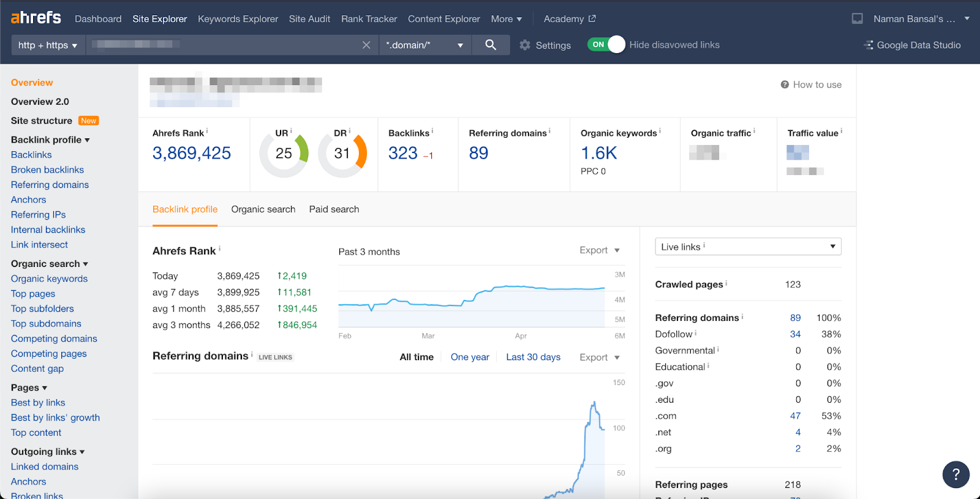Click the Governmental info icon
This screenshot has width=980, height=499.
[718, 349]
